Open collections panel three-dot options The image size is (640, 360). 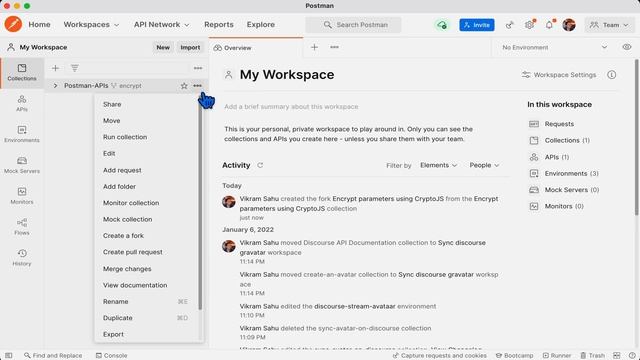click(198, 68)
